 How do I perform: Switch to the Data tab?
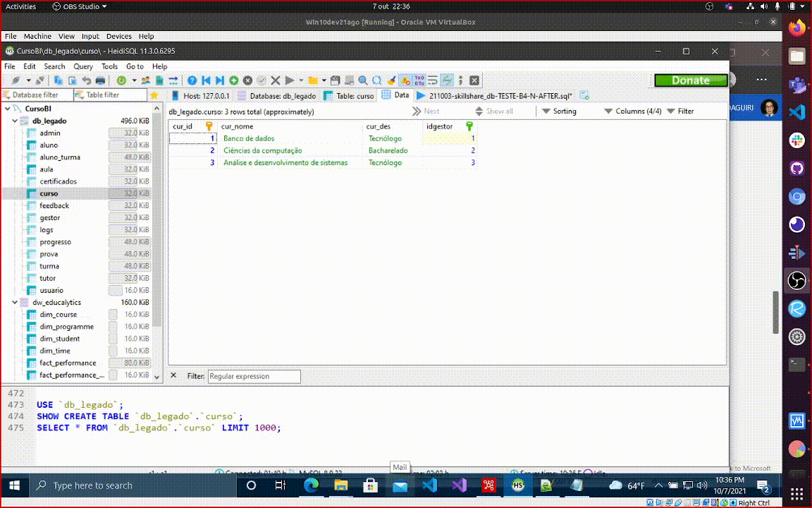[x=395, y=95]
